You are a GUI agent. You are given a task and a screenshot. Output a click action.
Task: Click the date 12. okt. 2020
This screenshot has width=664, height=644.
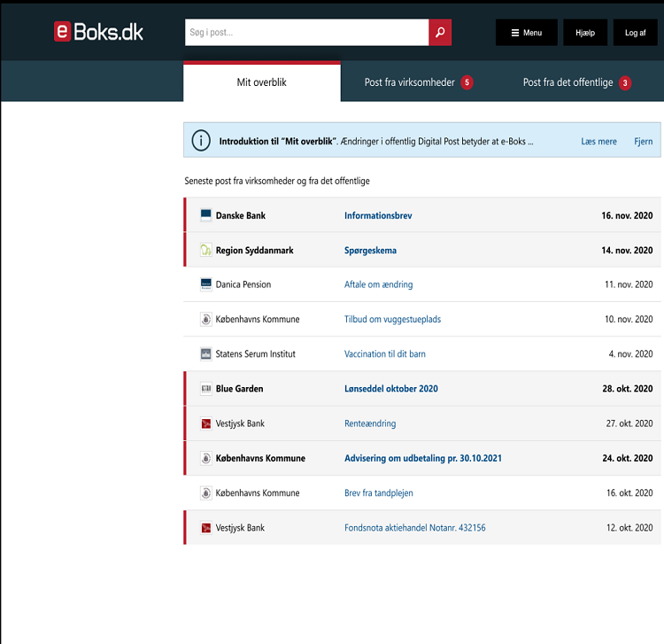[629, 527]
